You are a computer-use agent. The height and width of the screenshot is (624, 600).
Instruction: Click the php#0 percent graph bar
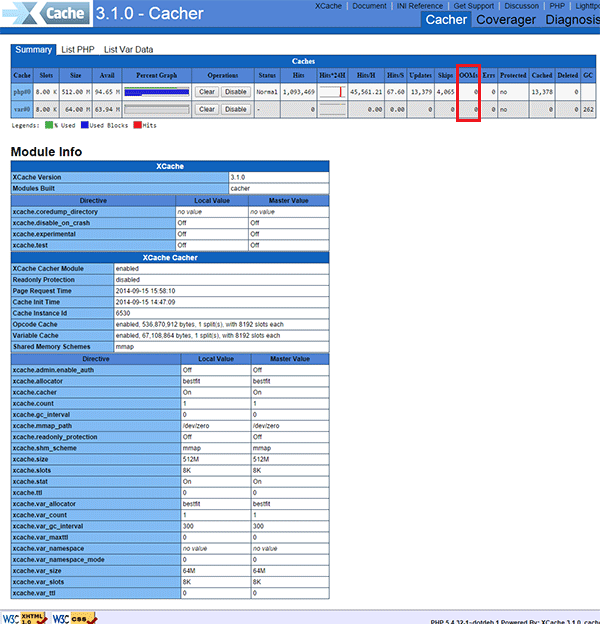[157, 92]
